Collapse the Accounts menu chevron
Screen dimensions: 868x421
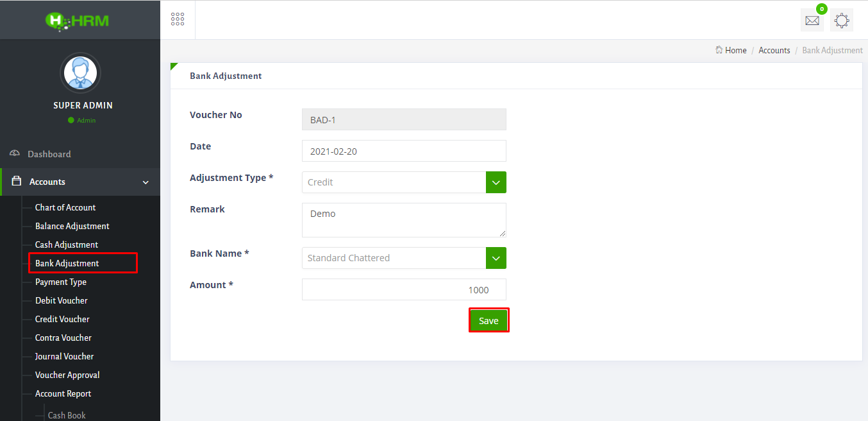tap(146, 182)
